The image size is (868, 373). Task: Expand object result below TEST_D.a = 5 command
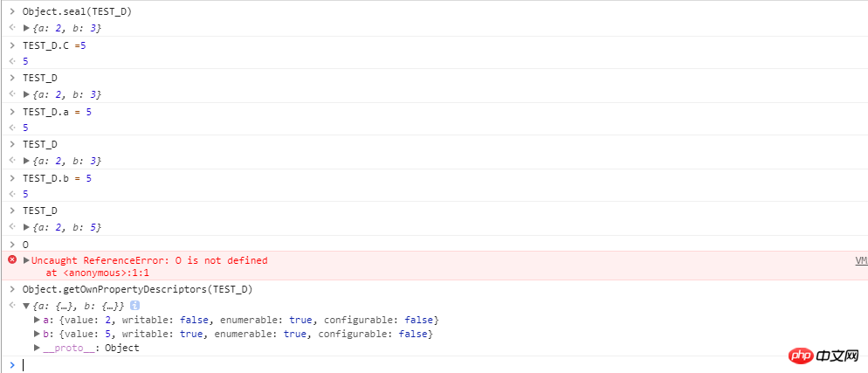pyautogui.click(x=26, y=161)
